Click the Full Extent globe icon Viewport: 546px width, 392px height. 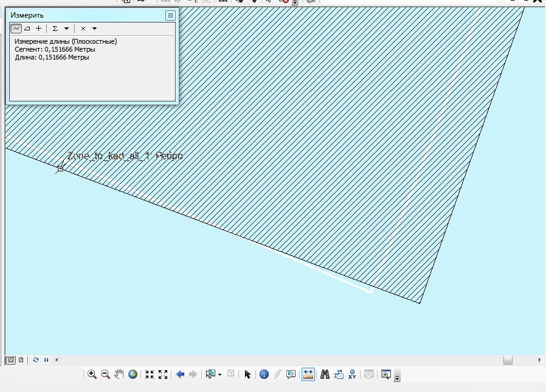click(x=133, y=374)
